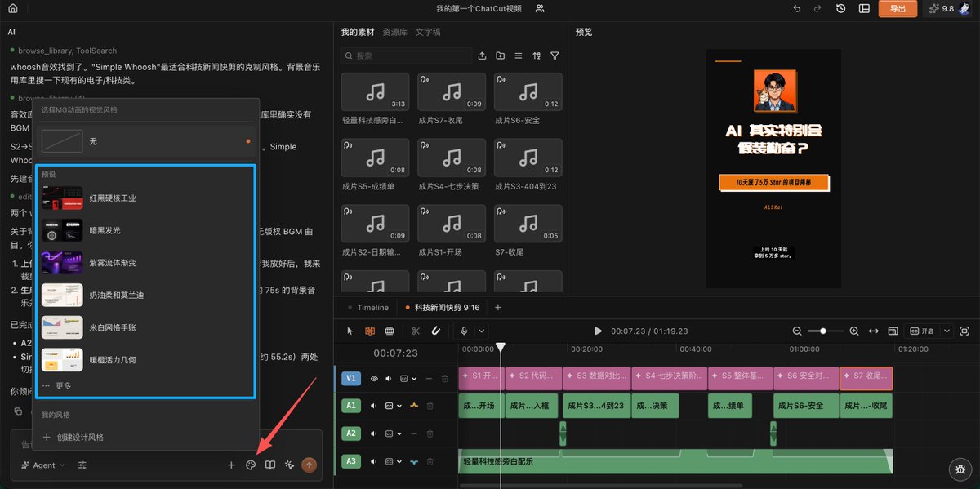
Task: Click the palette style icon in chat box
Action: click(x=251, y=465)
